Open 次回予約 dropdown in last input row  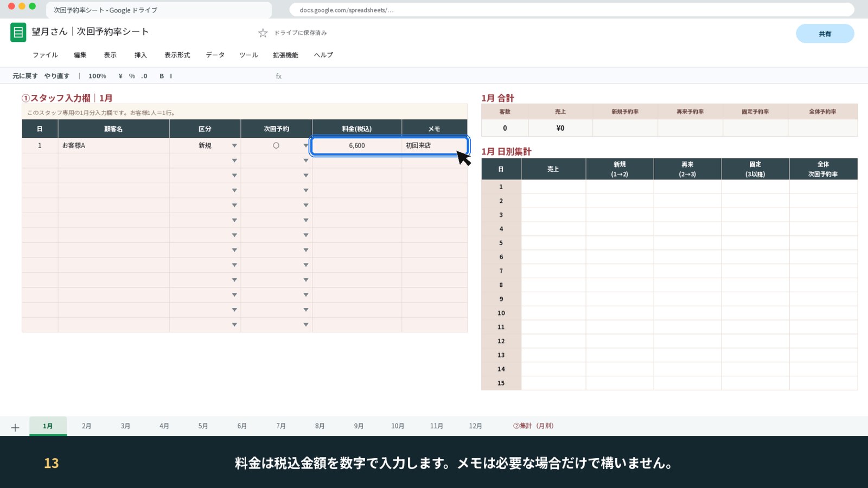pyautogui.click(x=306, y=325)
